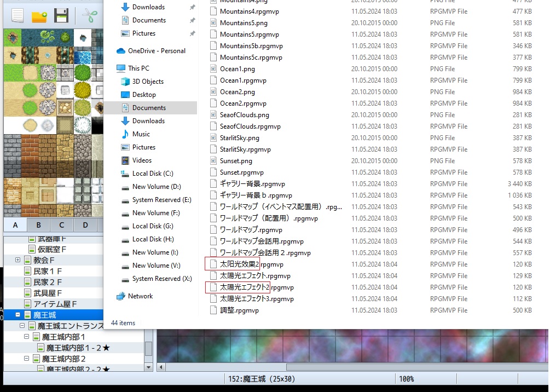This screenshot has height=392, width=550.
Task: Collapse the 魔王城エントランス tree node
Action: point(22,326)
